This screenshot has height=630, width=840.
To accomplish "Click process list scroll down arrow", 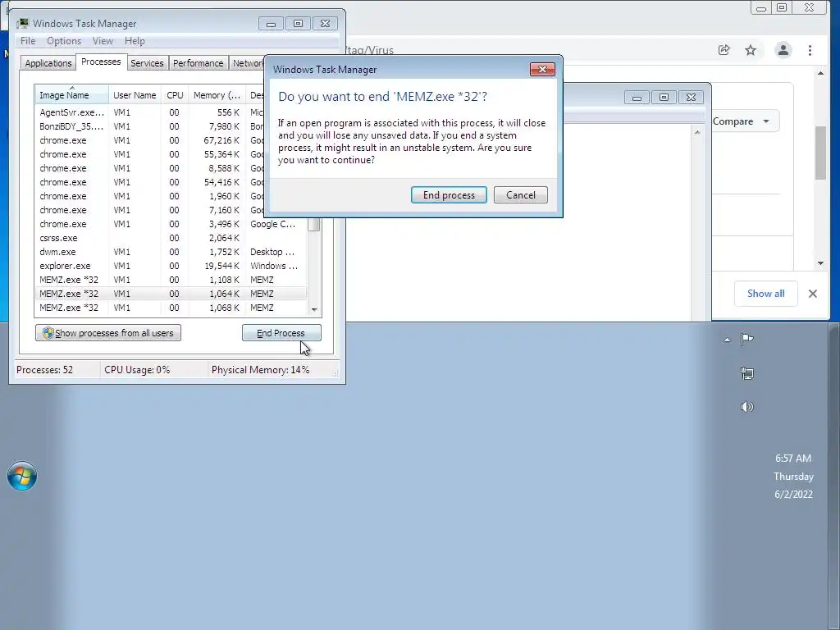I will (x=314, y=309).
